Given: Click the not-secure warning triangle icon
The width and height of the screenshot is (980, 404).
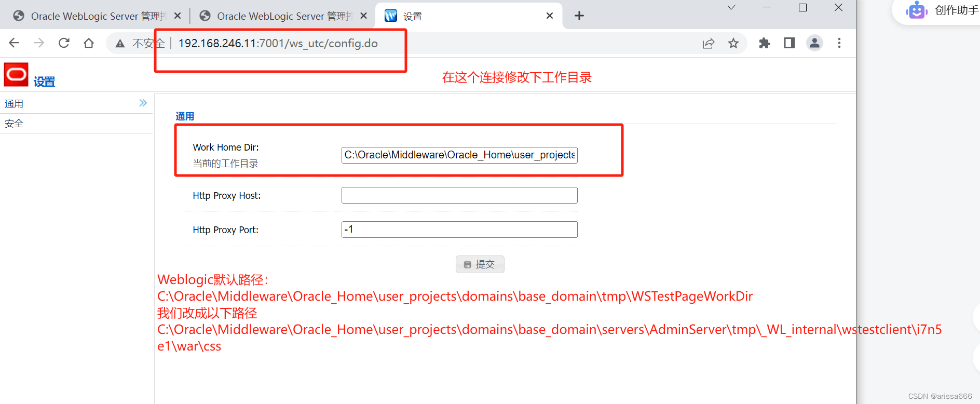Looking at the screenshot, I should (120, 44).
